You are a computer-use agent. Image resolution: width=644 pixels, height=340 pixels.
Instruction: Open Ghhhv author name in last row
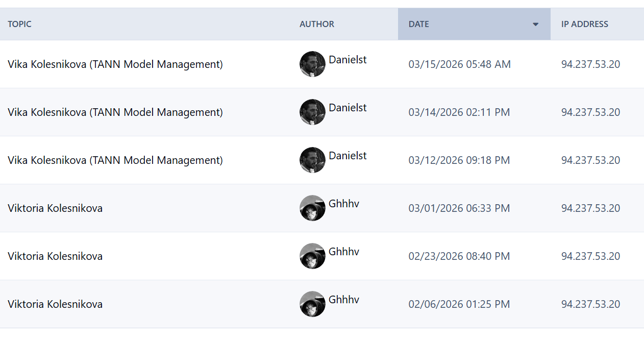point(344,300)
